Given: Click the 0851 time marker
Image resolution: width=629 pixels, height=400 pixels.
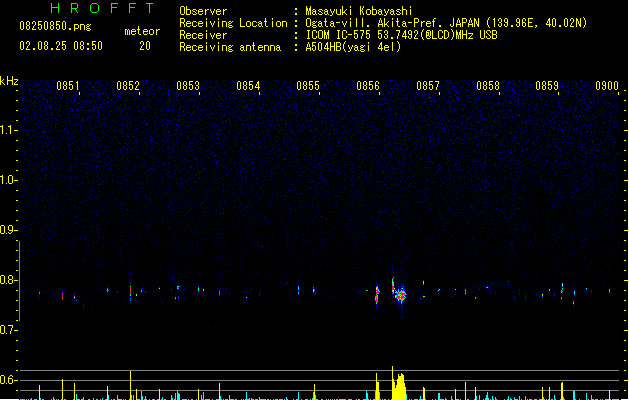Looking at the screenshot, I should tap(68, 86).
